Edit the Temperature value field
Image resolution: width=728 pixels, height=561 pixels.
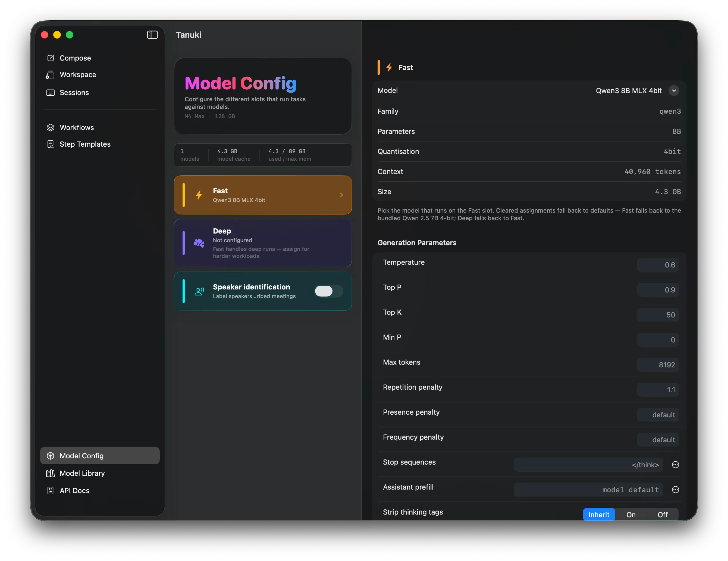[658, 265]
